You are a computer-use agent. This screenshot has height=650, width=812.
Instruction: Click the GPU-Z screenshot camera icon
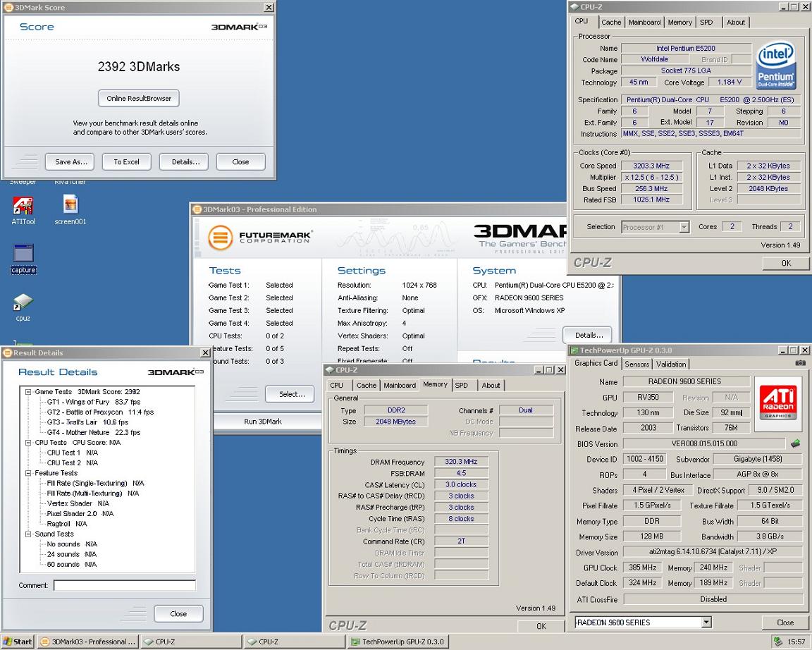coord(800,363)
